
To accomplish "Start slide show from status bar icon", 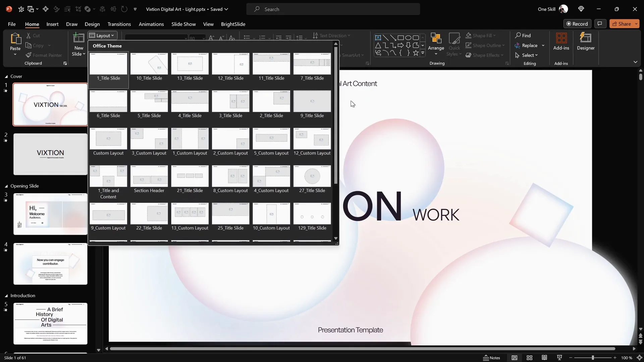I will point(559,358).
